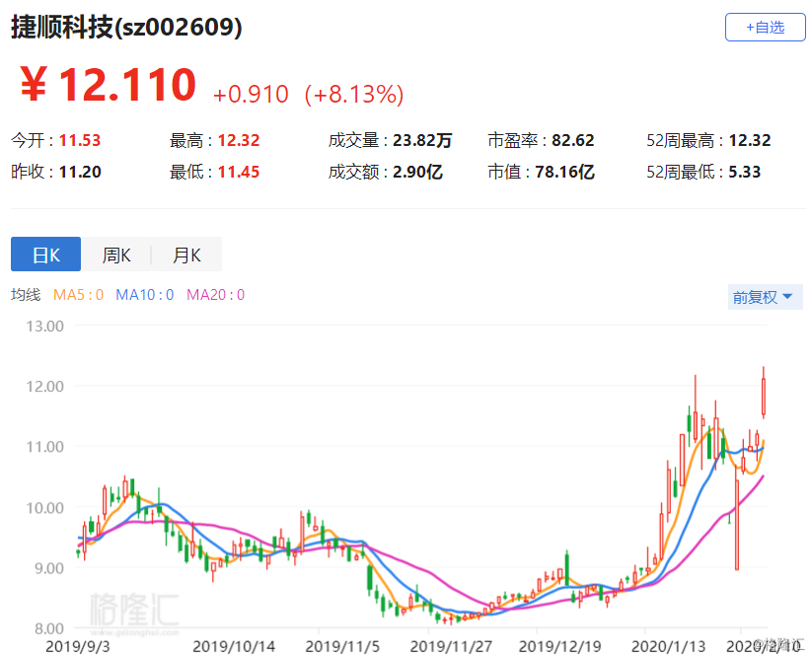Click the stock title 捷顺科技(sz002609)
The height and width of the screenshot is (658, 812).
tap(126, 27)
